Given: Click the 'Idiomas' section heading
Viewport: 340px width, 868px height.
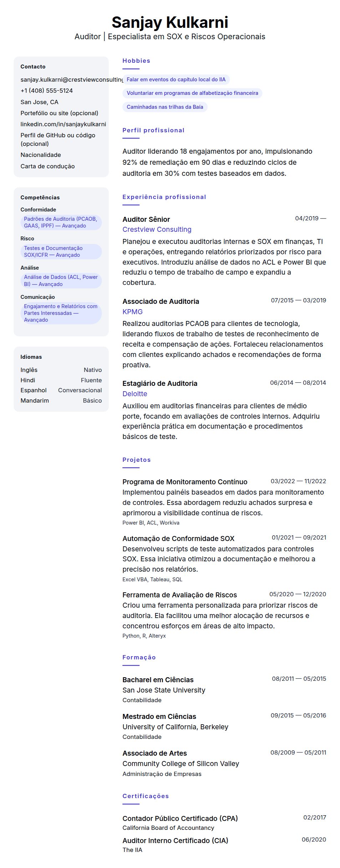Looking at the screenshot, I should 31,357.
